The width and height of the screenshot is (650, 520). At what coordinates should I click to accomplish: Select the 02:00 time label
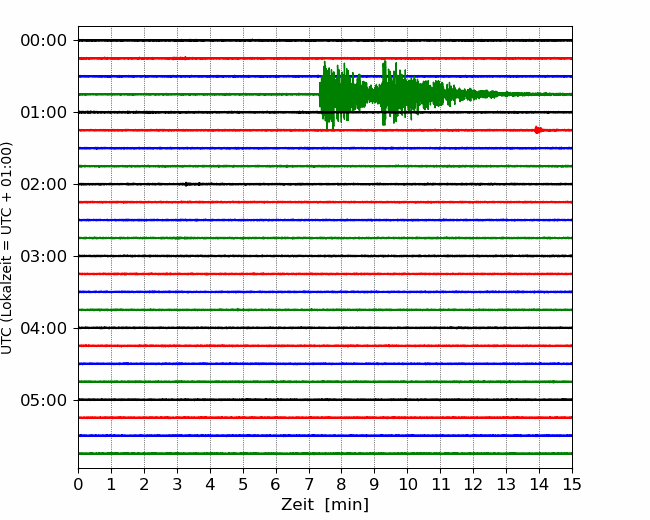(44, 185)
